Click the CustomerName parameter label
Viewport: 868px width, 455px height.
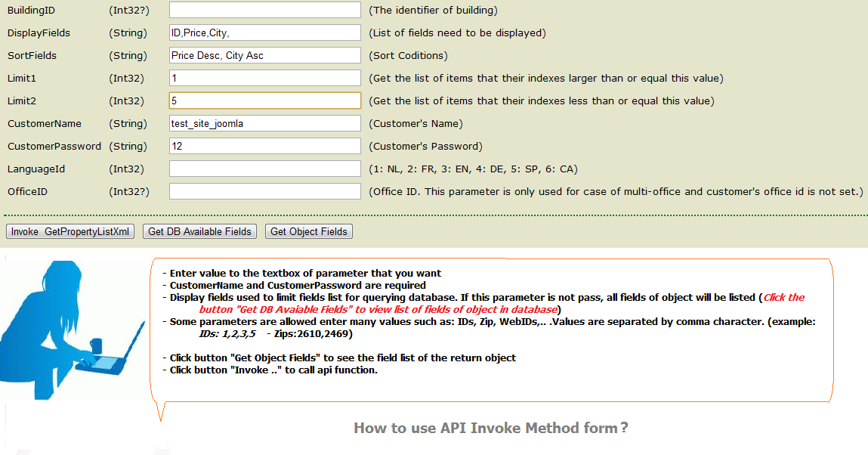click(45, 123)
